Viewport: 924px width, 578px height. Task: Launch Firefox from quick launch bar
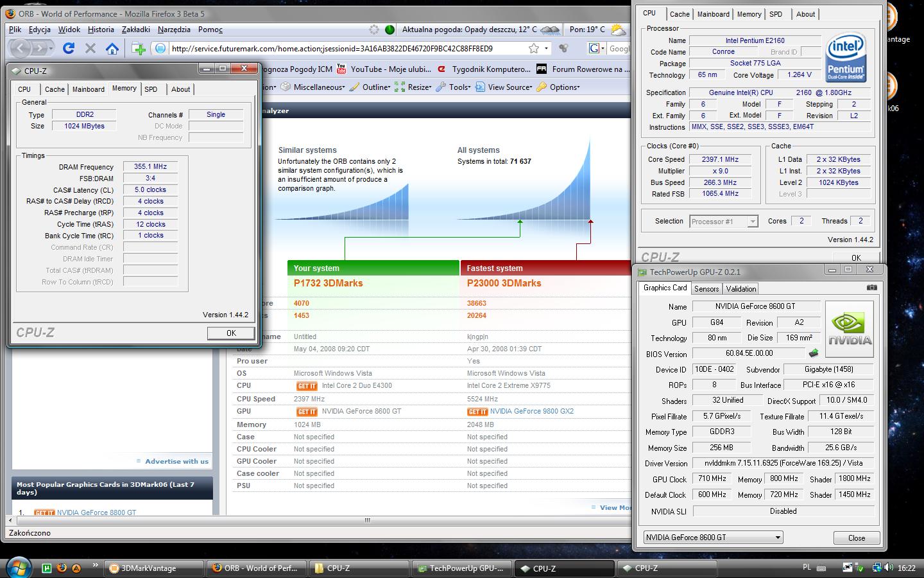tap(62, 568)
